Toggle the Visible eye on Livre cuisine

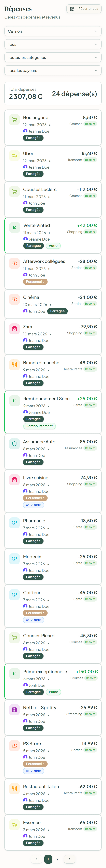[x=33, y=505]
